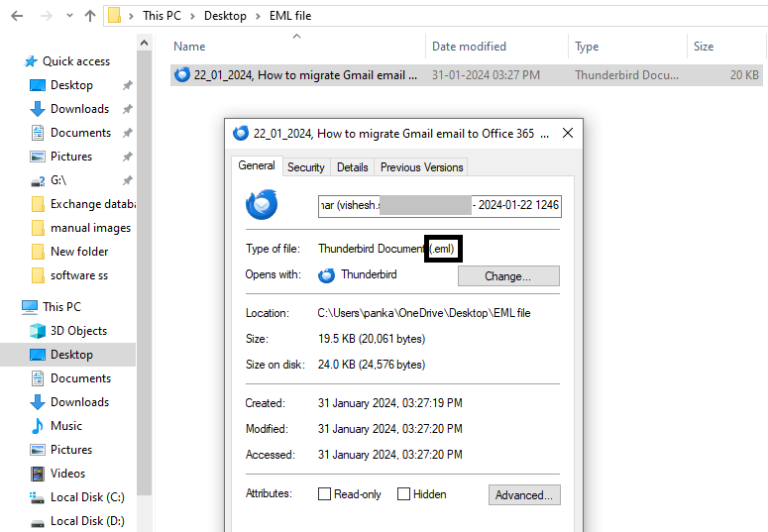Select EML file in the address breadcrumb
This screenshot has width=768, height=532.
click(x=290, y=16)
